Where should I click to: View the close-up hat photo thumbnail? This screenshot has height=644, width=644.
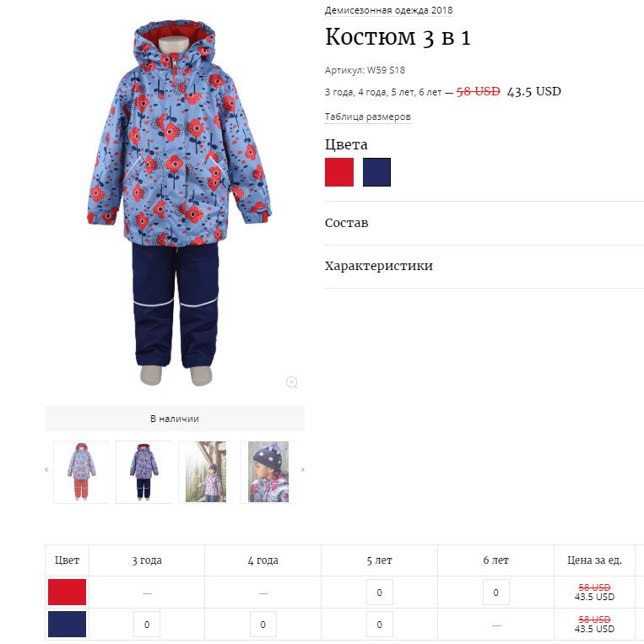[268, 472]
